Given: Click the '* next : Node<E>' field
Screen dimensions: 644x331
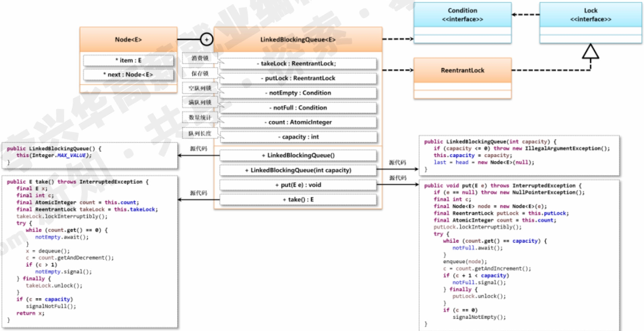Looking at the screenshot, I should (128, 74).
